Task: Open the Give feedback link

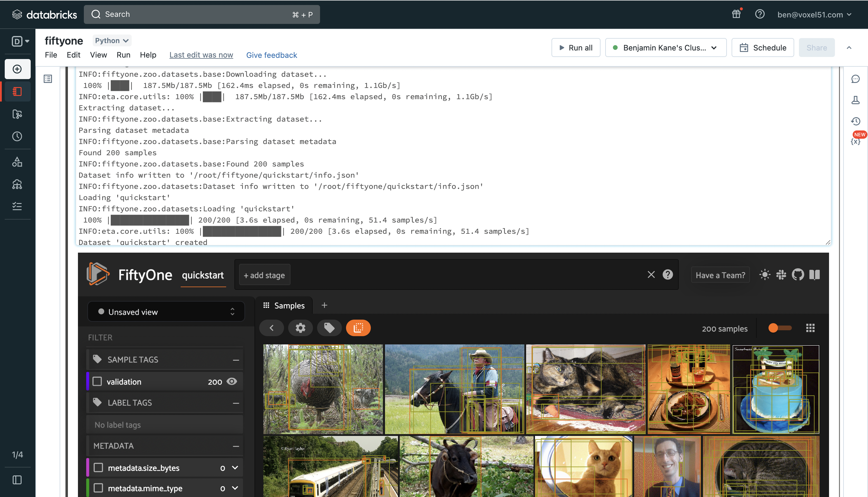Action: [x=271, y=55]
